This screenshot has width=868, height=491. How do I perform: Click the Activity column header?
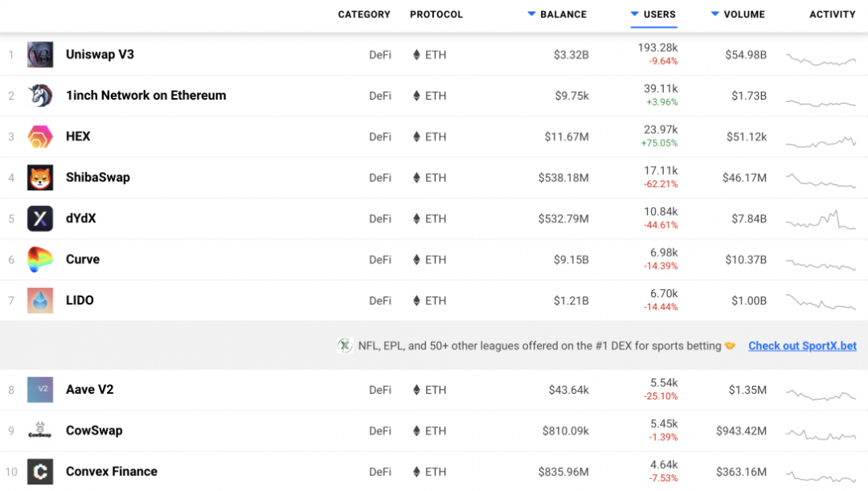832,14
